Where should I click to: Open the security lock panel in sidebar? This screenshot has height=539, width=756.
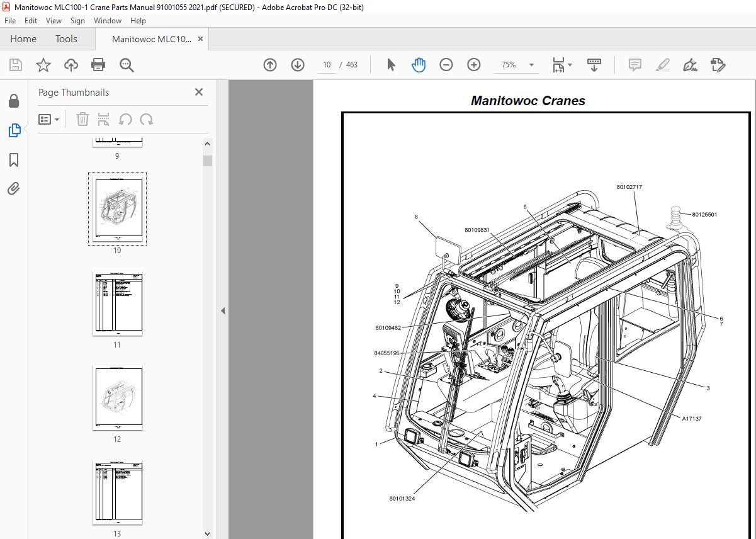point(14,101)
